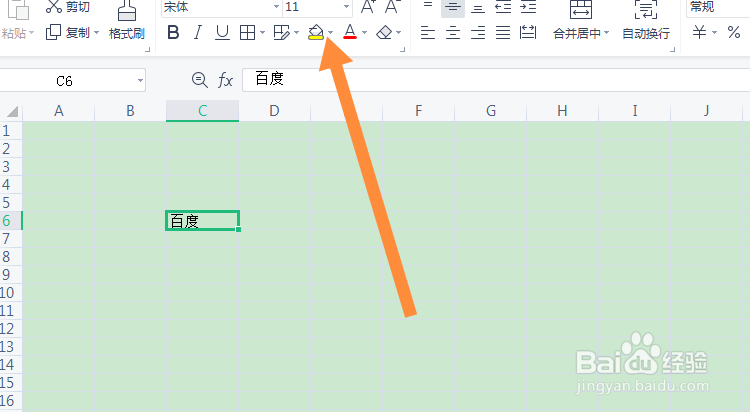
Task: Select column B header
Action: click(130, 111)
